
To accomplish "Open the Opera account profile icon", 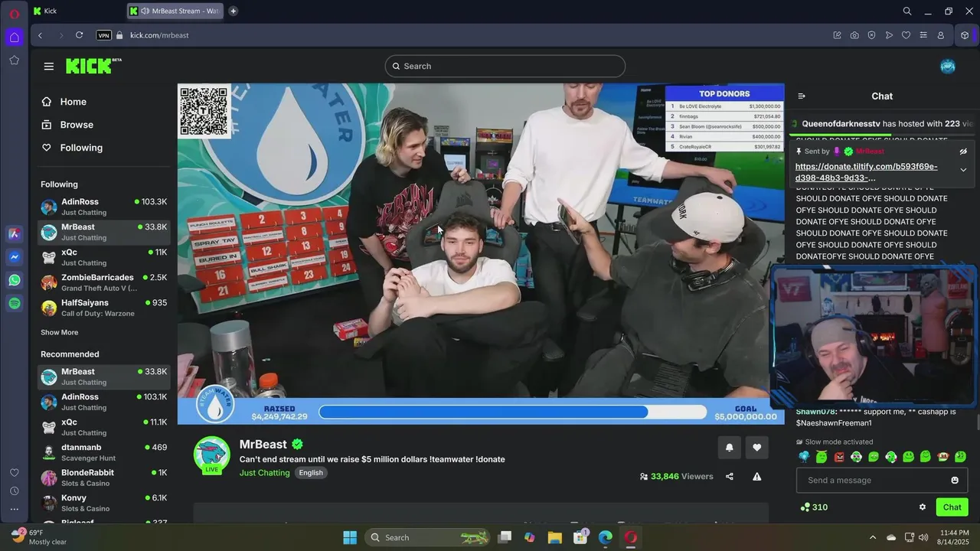I will click(x=941, y=35).
